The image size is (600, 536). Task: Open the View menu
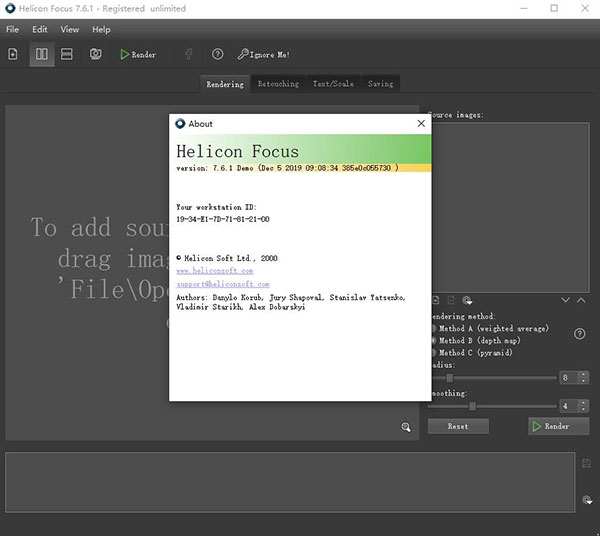70,29
